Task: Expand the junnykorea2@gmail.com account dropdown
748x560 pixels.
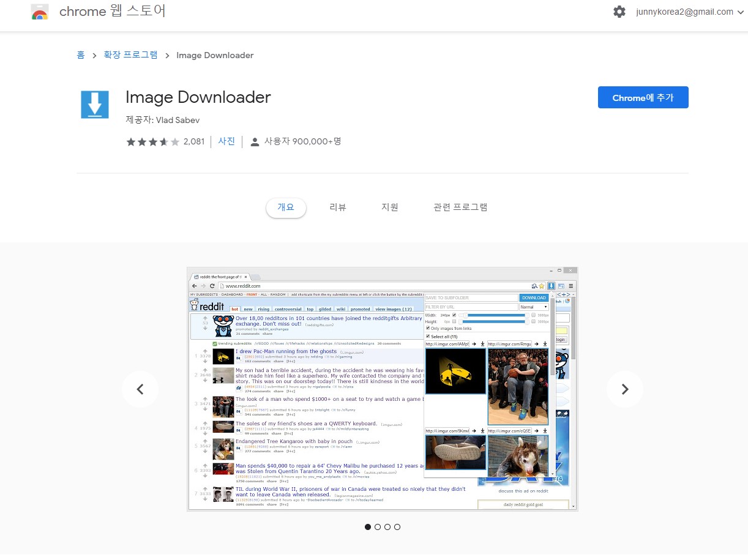Action: [690, 12]
